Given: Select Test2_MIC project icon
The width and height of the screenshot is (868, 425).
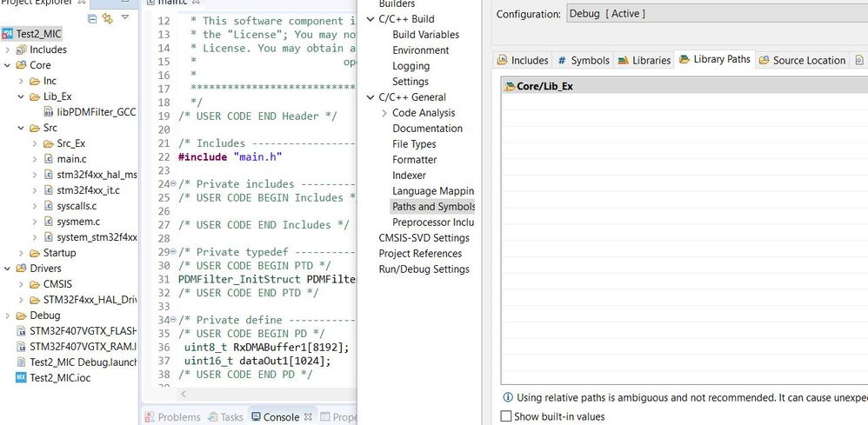Looking at the screenshot, I should pyautogui.click(x=7, y=34).
